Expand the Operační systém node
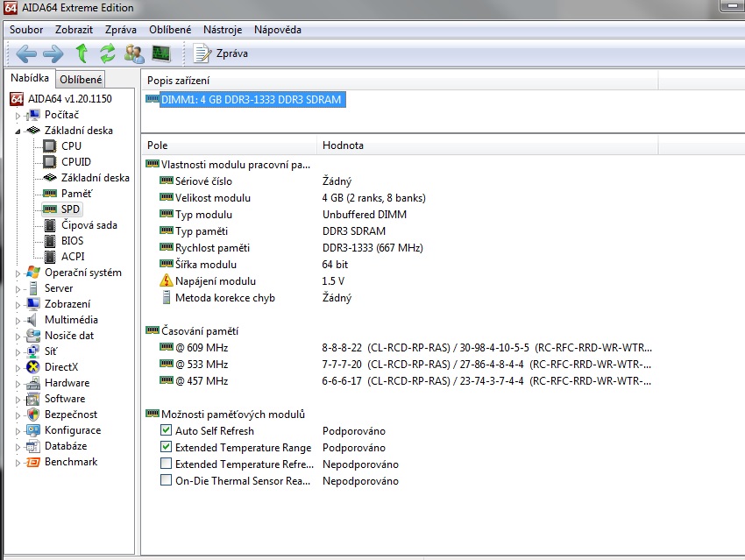745x560 pixels. [x=18, y=273]
